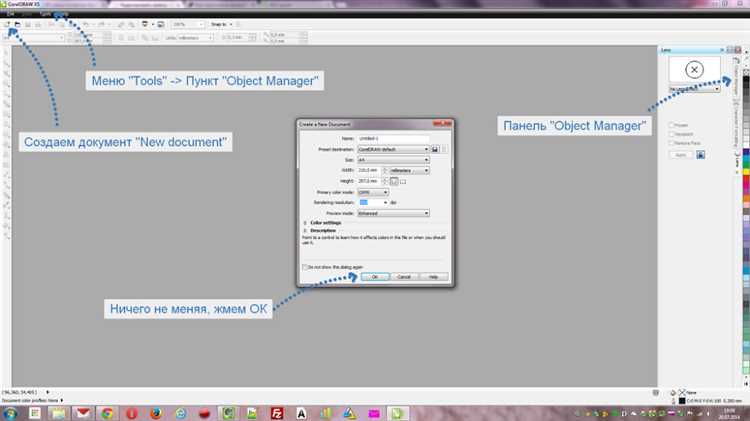This screenshot has height=421, width=750.
Task: Click the lens preview X thumbnail
Action: coord(694,69)
